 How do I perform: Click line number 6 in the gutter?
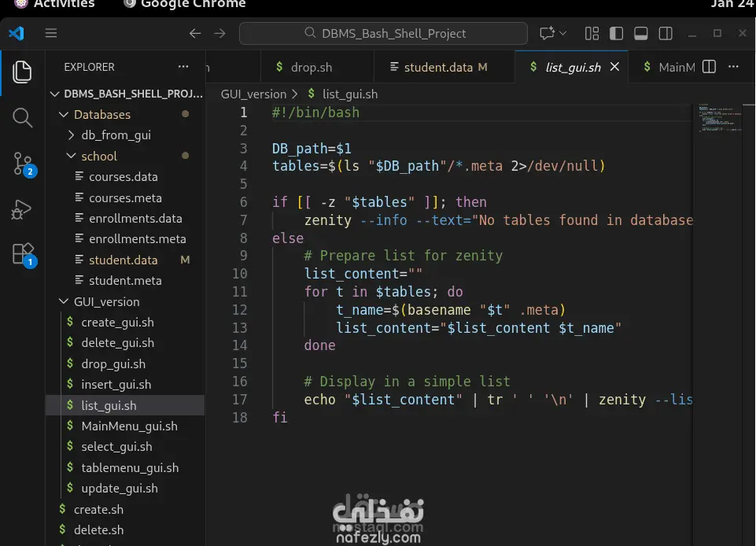point(244,202)
